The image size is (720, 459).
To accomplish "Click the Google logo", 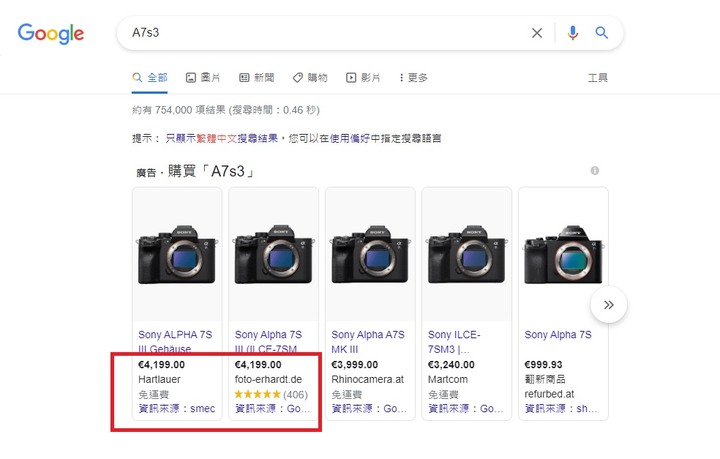I will 51,33.
